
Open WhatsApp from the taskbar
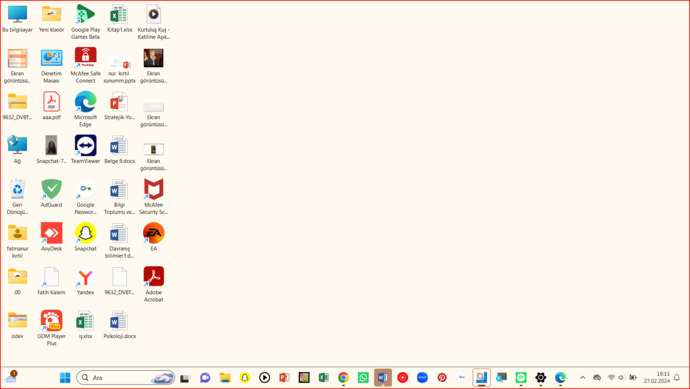pos(363,378)
